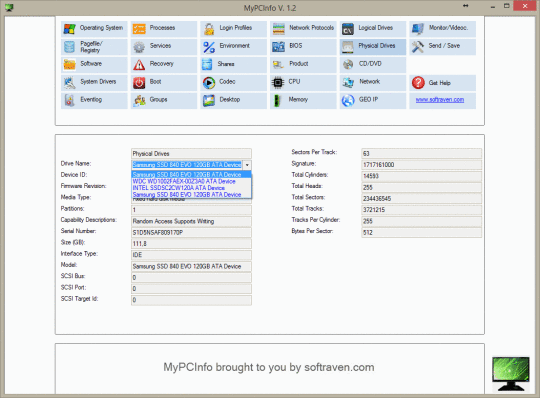This screenshot has width=540, height=398.
Task: Click the Total Heads field 255
Action: coord(421,188)
